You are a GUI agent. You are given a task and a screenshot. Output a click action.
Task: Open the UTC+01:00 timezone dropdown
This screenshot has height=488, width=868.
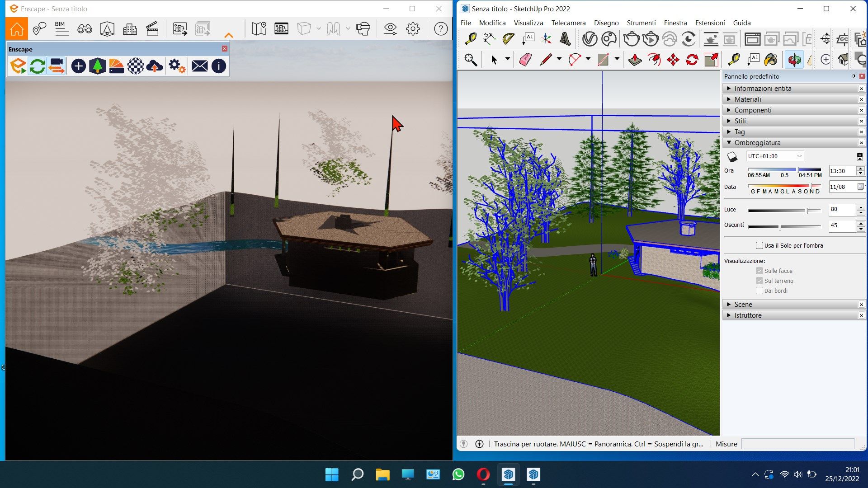pos(774,156)
